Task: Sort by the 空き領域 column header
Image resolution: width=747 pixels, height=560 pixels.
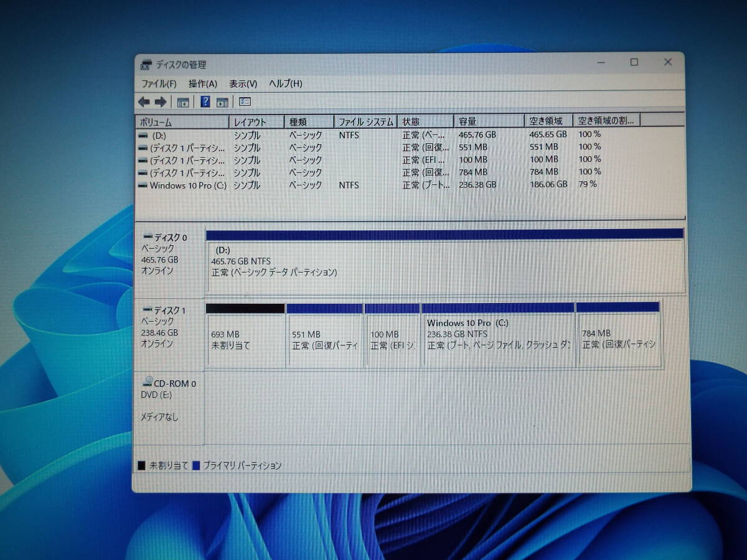Action: pyautogui.click(x=549, y=121)
